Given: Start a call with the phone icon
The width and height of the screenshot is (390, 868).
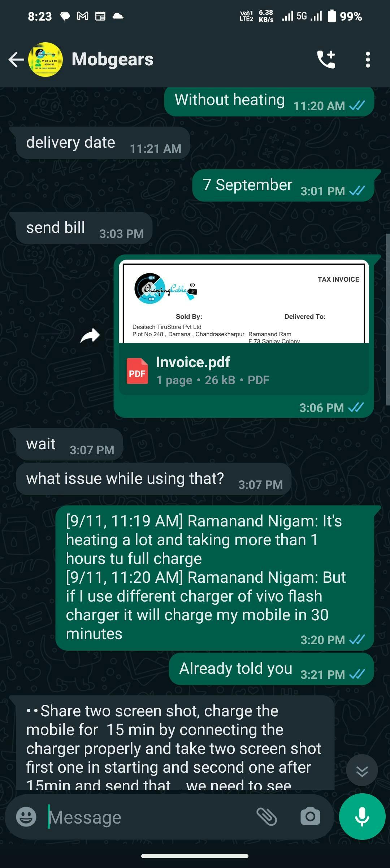Looking at the screenshot, I should [x=326, y=60].
